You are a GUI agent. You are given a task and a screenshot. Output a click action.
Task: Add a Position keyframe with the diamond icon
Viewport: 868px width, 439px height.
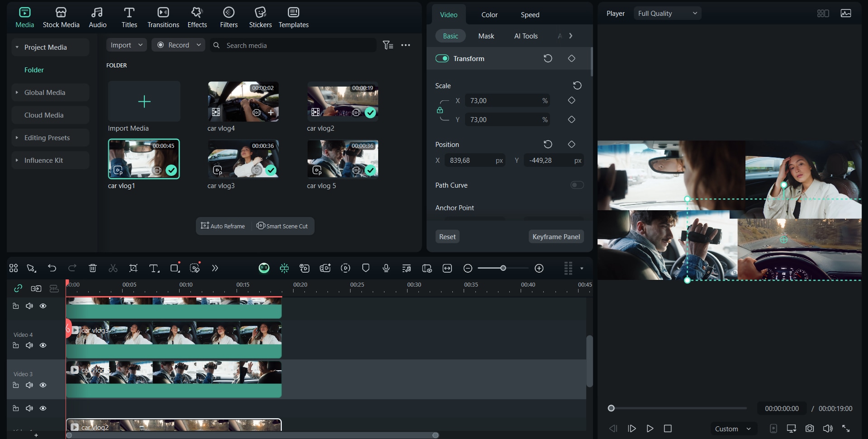[x=571, y=144]
